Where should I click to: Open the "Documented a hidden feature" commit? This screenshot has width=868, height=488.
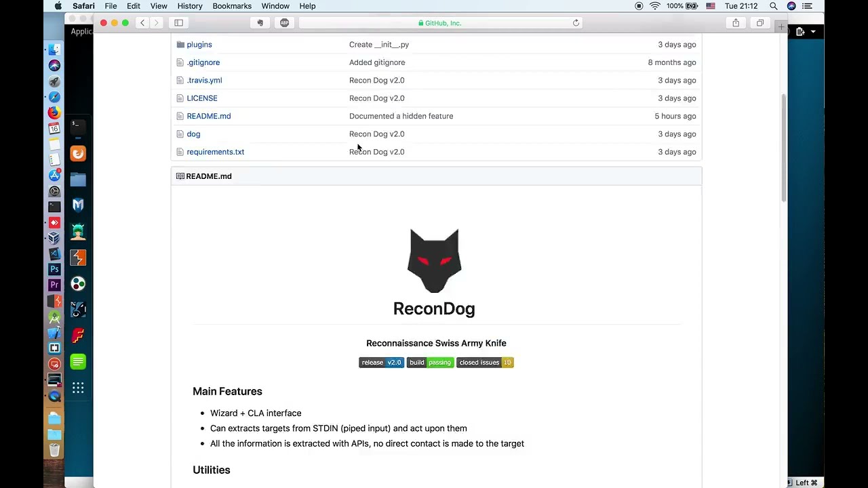point(401,116)
